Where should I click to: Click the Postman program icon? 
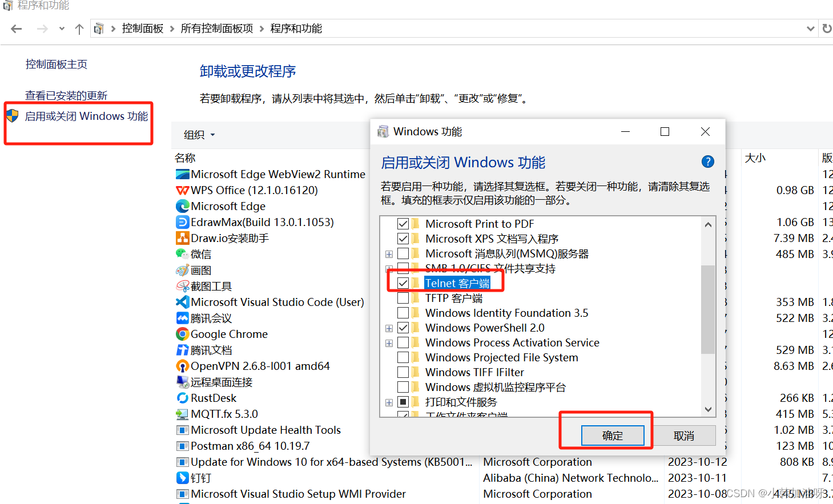pyautogui.click(x=183, y=446)
